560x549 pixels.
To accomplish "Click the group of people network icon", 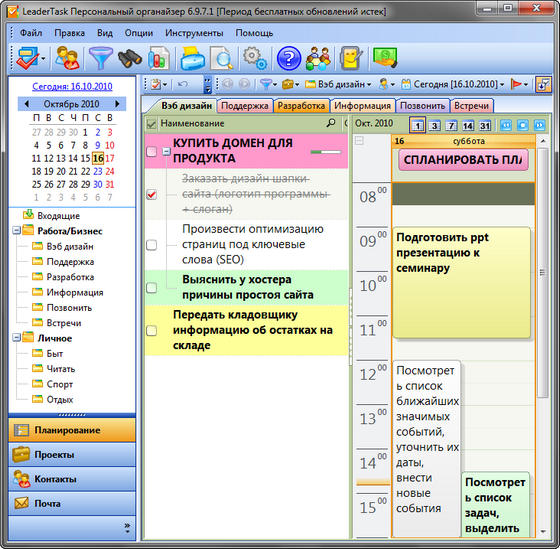I will (x=318, y=58).
